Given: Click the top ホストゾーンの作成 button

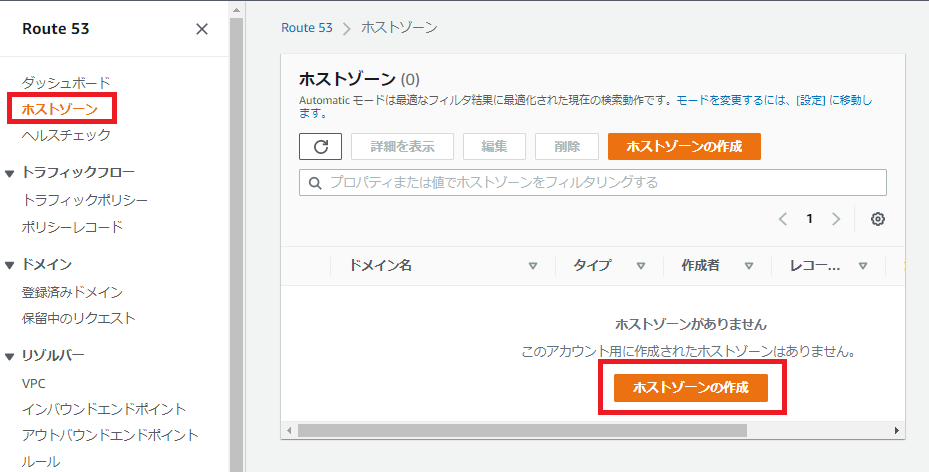Looking at the screenshot, I should click(x=684, y=146).
